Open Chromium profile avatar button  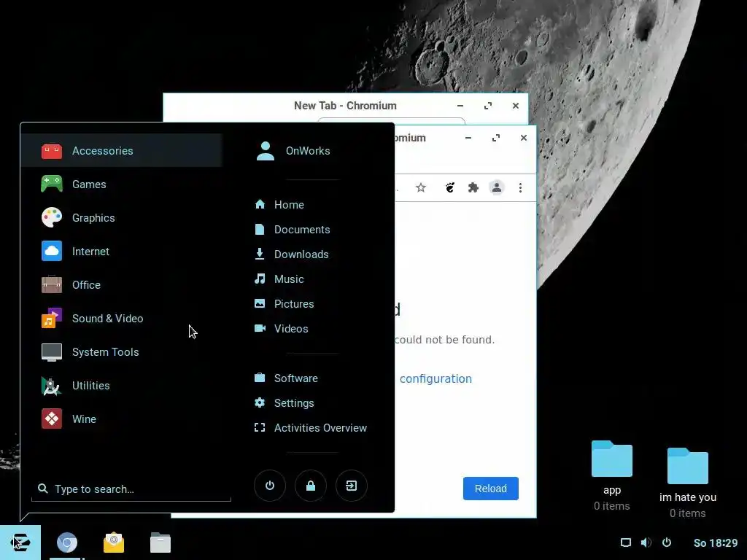coord(496,187)
